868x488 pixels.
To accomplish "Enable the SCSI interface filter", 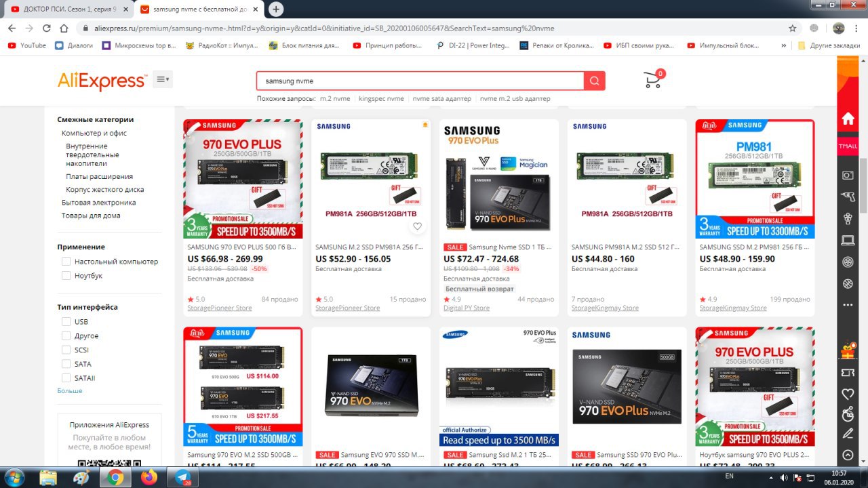I will (66, 350).
